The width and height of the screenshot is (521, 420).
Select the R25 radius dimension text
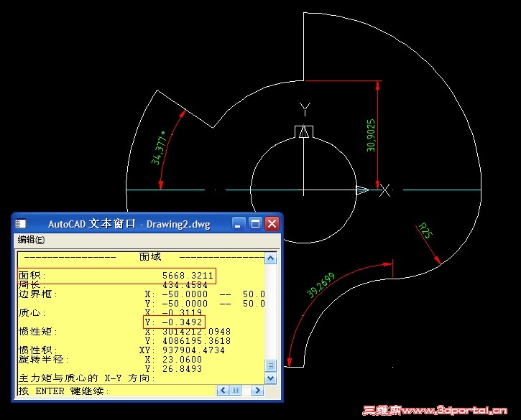[x=425, y=230]
